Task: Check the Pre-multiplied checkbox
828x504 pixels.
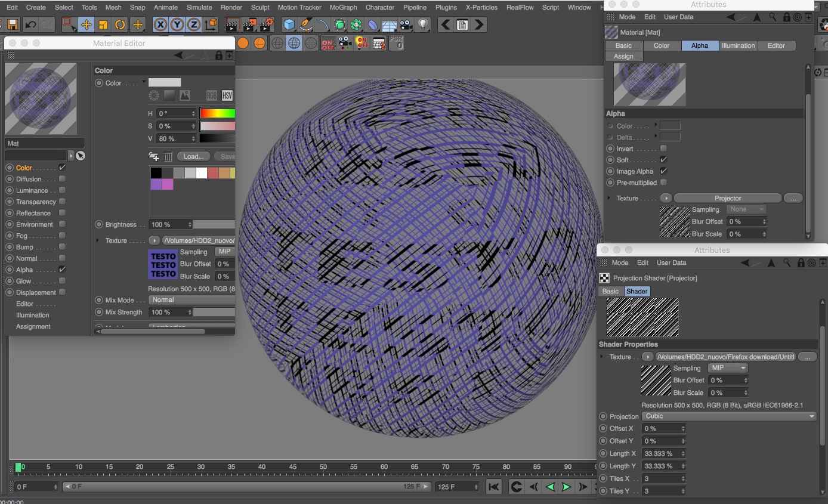Action: coord(663,183)
